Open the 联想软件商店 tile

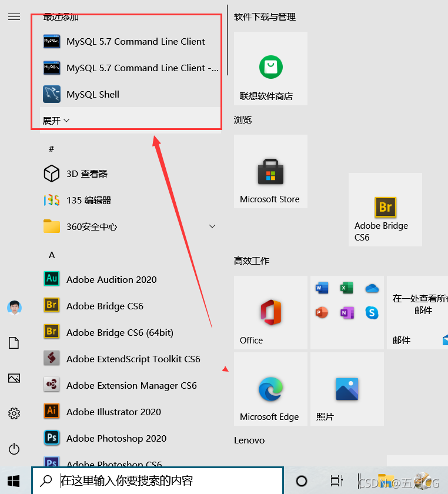tap(270, 68)
